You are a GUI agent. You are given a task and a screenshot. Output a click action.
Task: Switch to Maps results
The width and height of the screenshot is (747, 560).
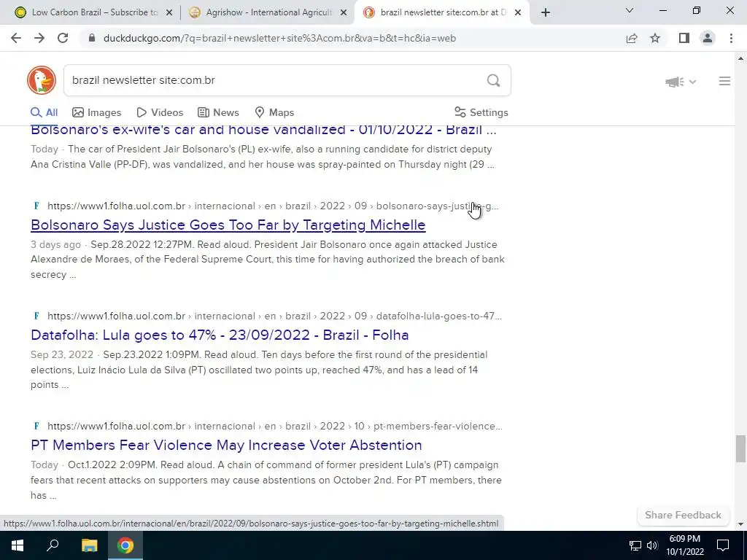tap(274, 112)
